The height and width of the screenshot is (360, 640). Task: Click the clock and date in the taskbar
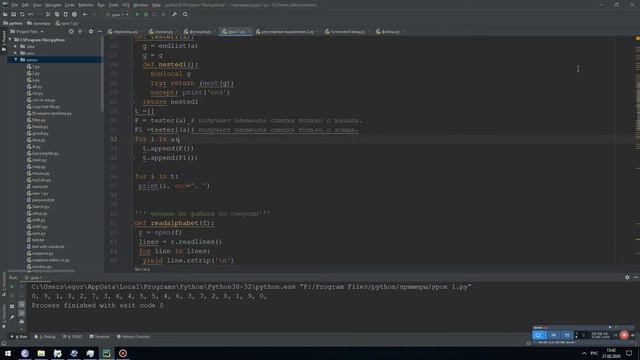coord(611,353)
